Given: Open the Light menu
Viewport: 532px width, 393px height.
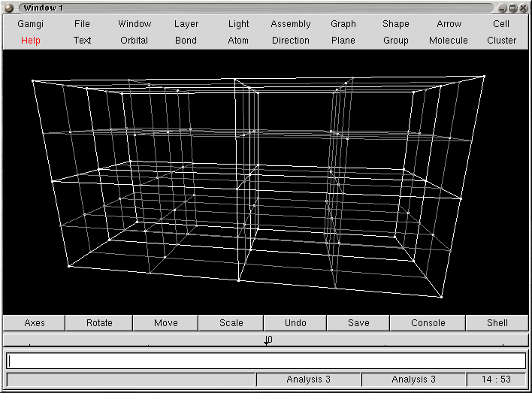Looking at the screenshot, I should click(x=238, y=24).
